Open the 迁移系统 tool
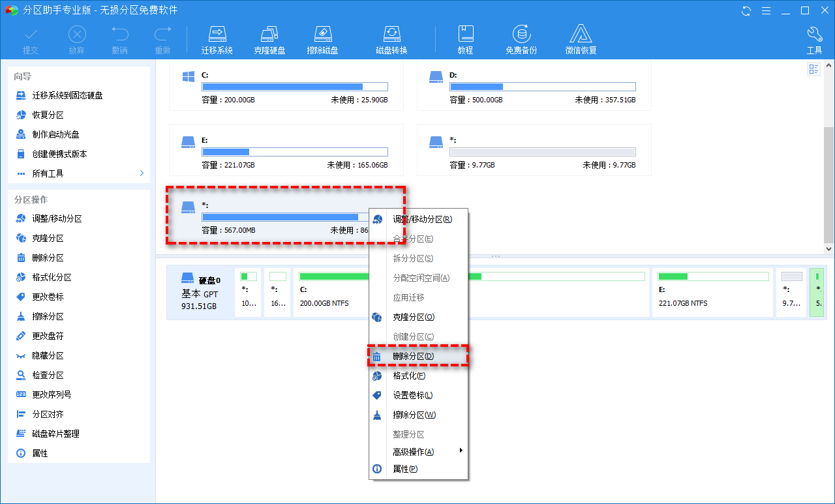835x504 pixels. pyautogui.click(x=217, y=39)
